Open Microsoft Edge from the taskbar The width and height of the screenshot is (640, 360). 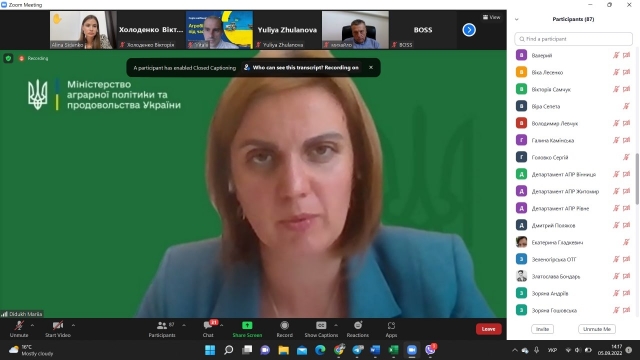(320, 350)
